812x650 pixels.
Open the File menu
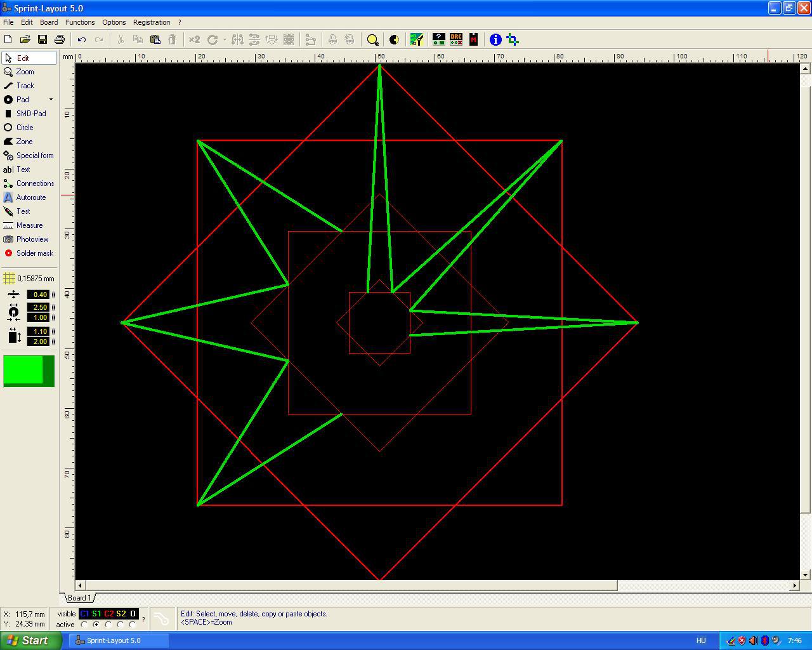point(8,22)
